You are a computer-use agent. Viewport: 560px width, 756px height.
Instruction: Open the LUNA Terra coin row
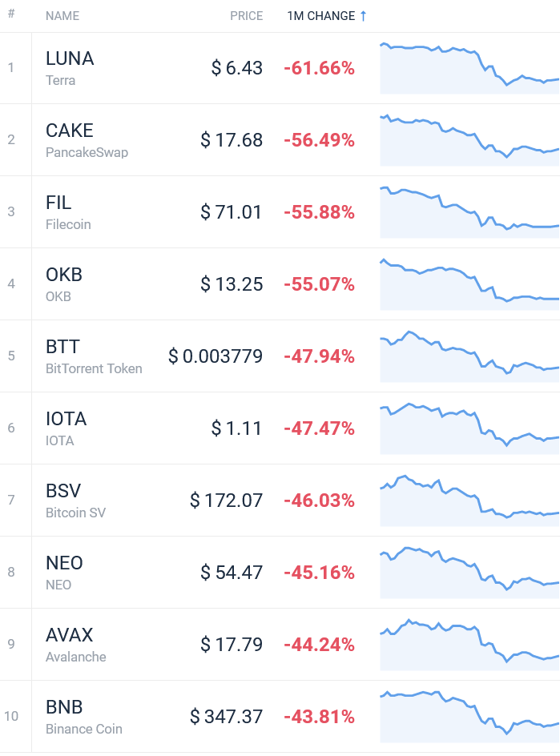coord(280,68)
